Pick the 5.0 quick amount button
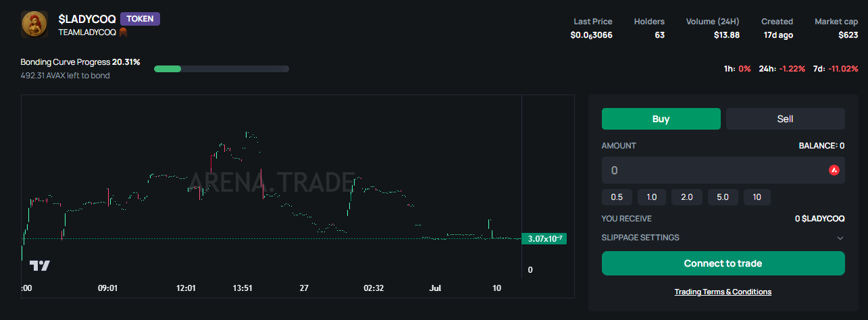868x320 pixels. pos(722,197)
